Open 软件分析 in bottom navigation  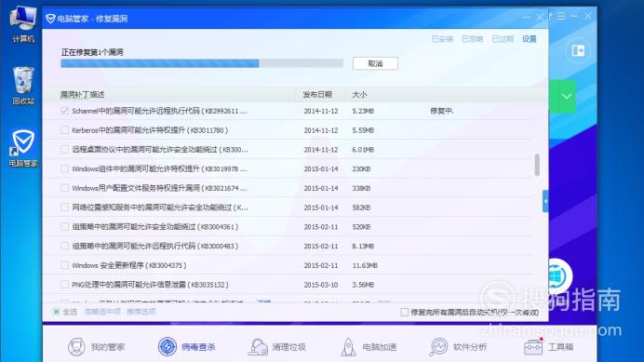(x=458, y=347)
